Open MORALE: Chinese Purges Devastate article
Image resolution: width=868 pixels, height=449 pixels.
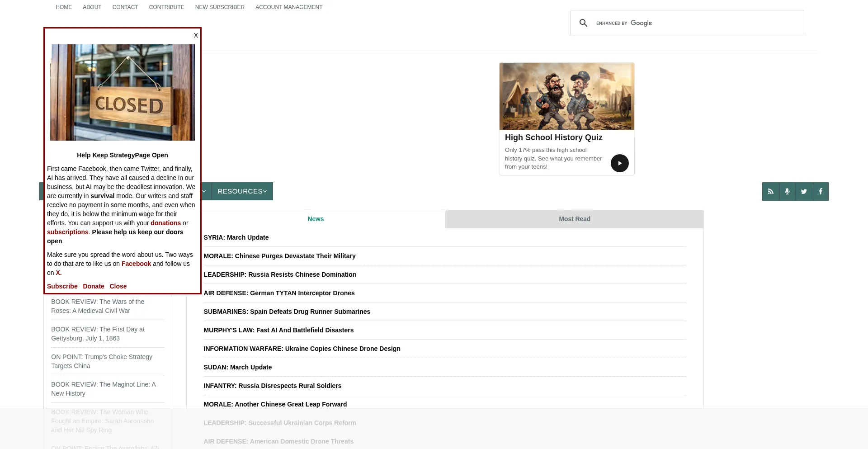[x=279, y=256]
